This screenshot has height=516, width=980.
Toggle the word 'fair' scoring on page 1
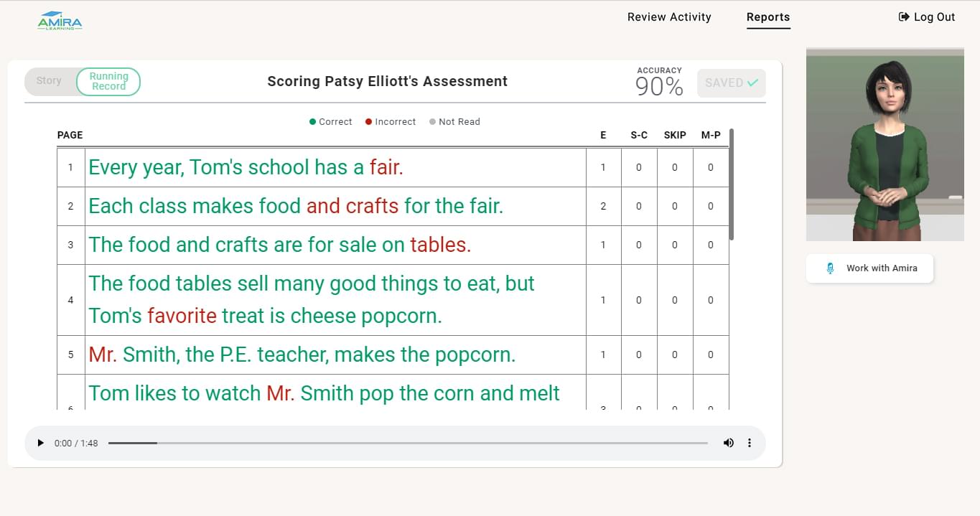[385, 168]
